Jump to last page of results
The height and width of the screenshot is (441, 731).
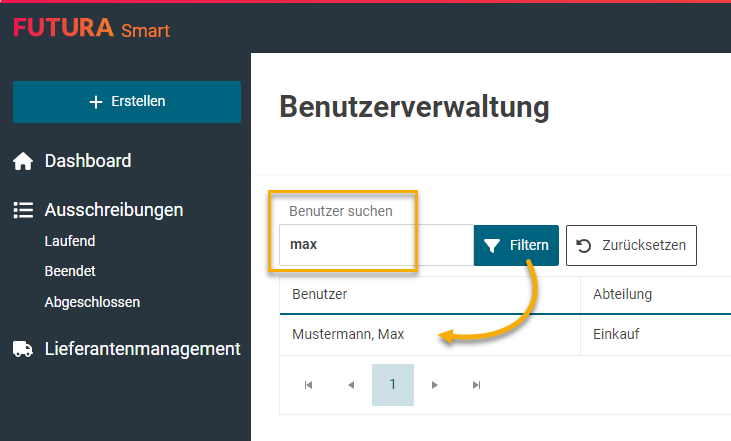point(476,385)
